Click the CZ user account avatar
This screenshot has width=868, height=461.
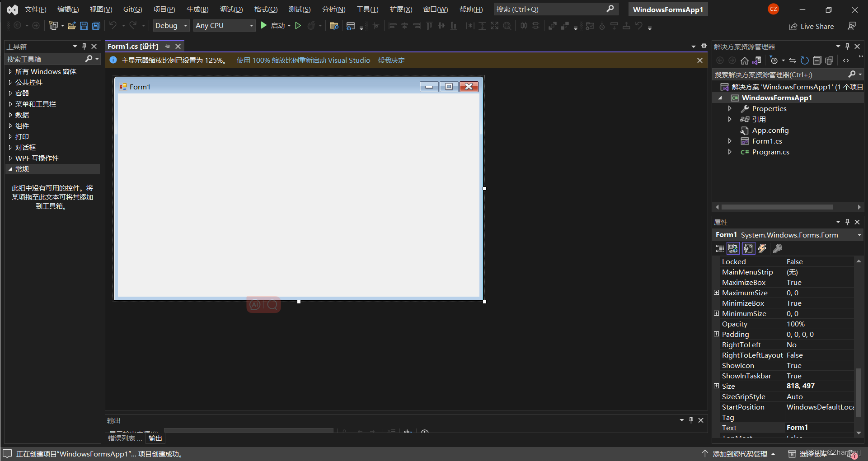774,9
